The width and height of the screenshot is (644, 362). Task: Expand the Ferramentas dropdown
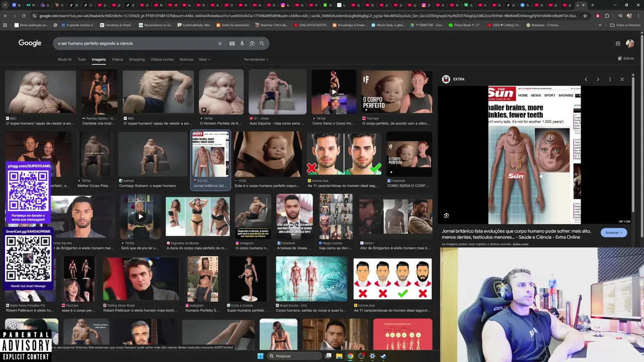256,59
